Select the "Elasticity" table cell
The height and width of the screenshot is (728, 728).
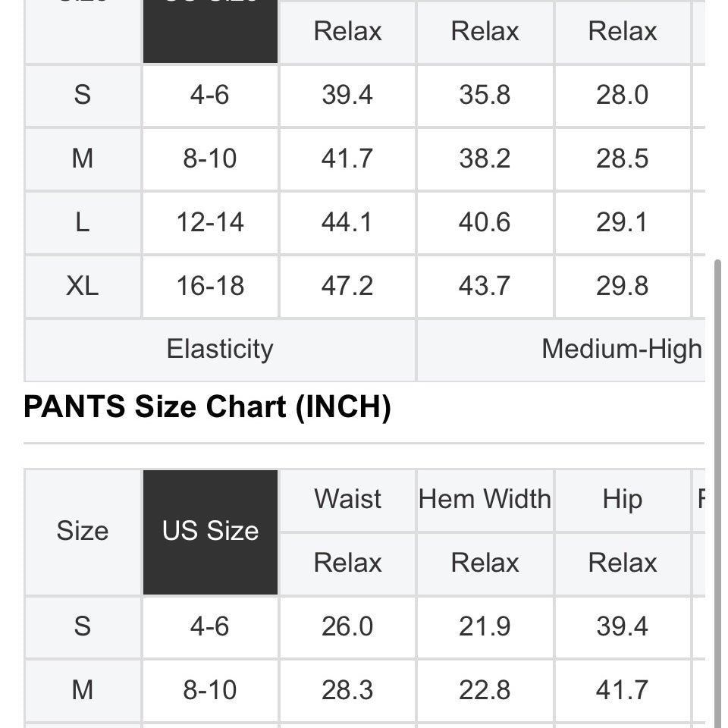click(220, 350)
